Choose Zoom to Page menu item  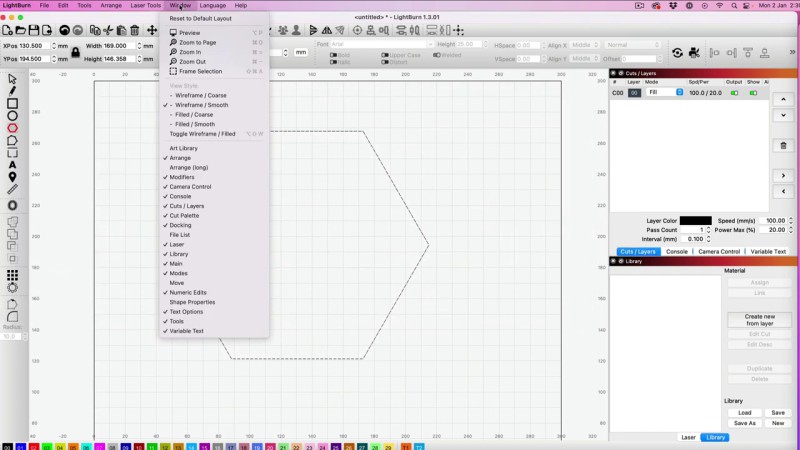pyautogui.click(x=197, y=43)
